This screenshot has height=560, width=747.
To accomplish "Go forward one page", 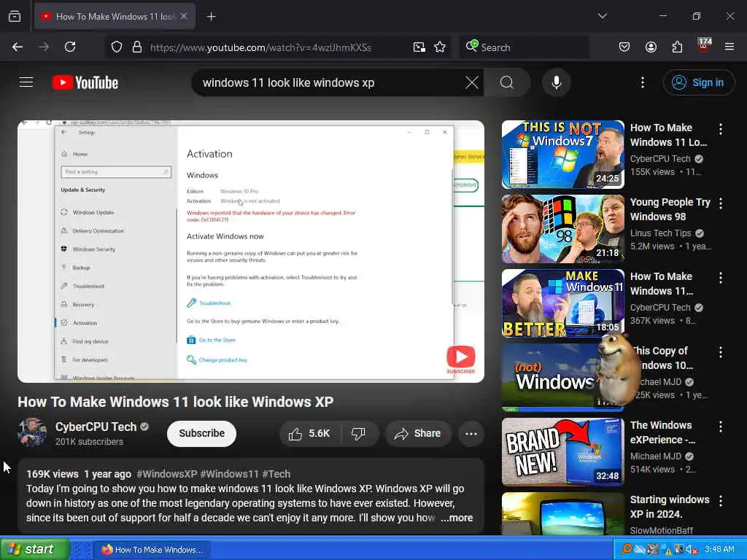I will pos(44,47).
